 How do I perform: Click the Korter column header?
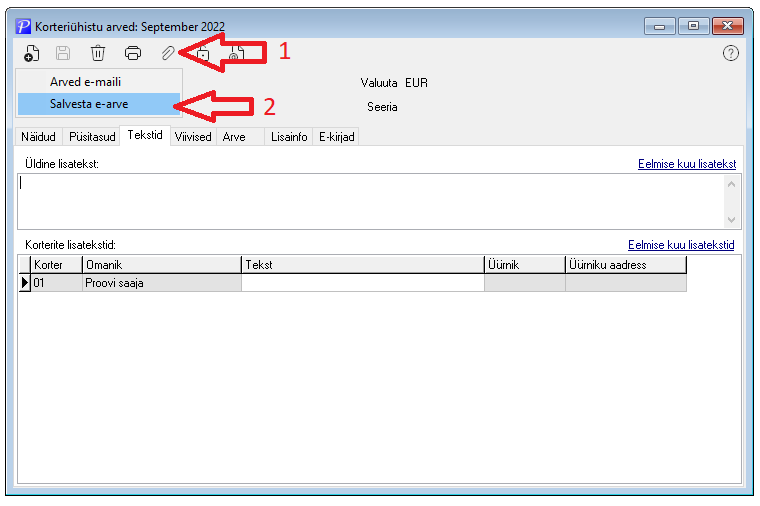point(56,265)
